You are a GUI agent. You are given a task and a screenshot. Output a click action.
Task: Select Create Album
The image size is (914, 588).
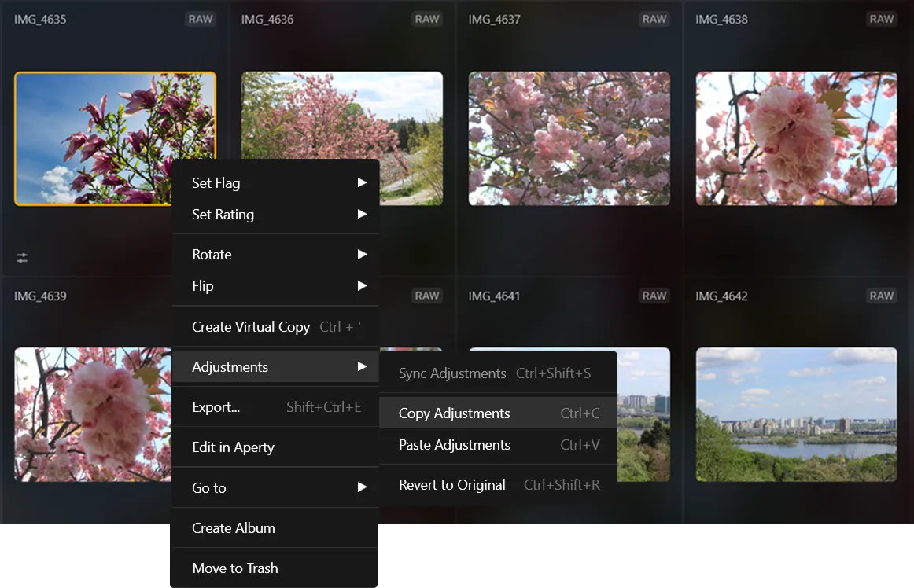pyautogui.click(x=275, y=528)
